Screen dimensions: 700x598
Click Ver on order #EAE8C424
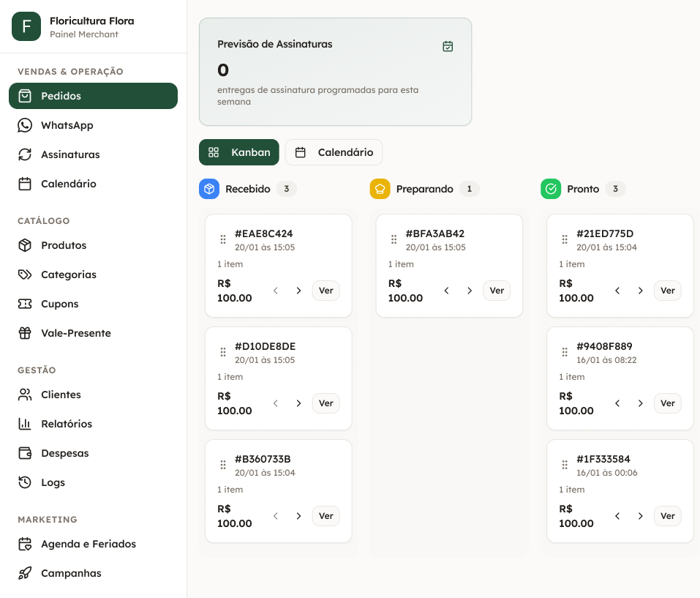point(325,291)
